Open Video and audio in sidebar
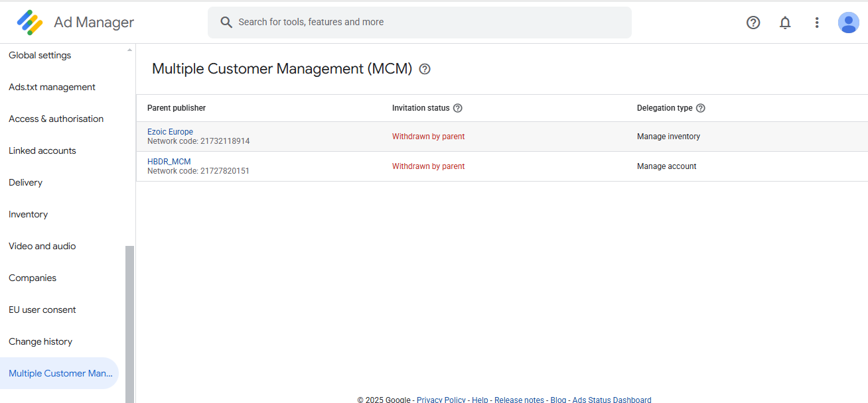 click(42, 246)
